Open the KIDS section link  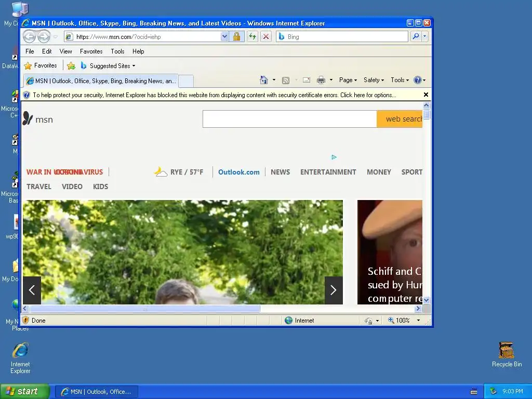(100, 187)
